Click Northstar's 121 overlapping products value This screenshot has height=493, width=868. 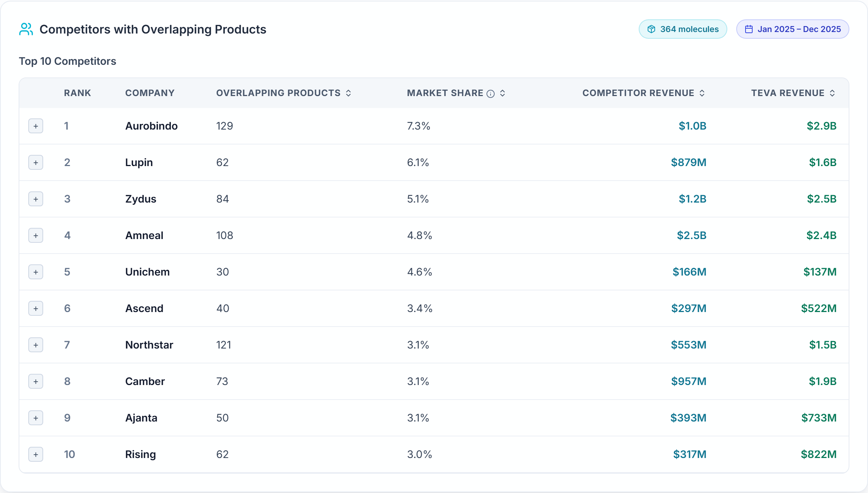click(224, 345)
